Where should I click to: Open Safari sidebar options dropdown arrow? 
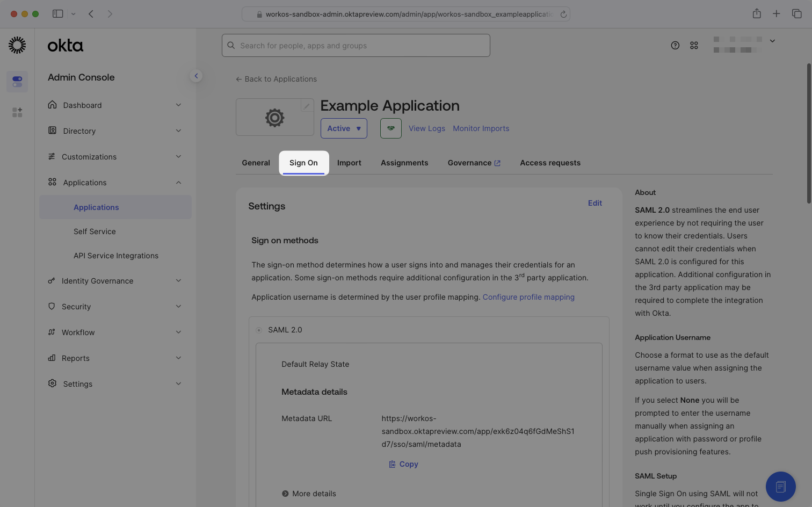[74, 14]
